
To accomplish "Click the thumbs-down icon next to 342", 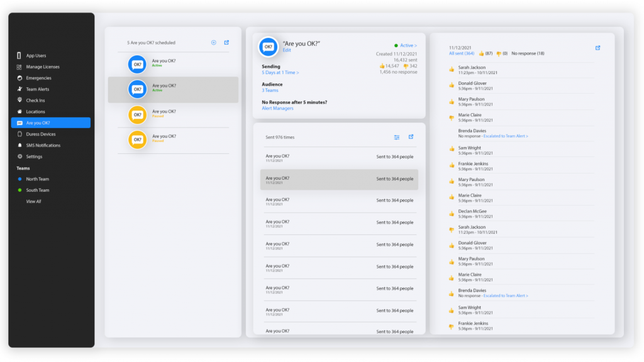I will (x=406, y=66).
